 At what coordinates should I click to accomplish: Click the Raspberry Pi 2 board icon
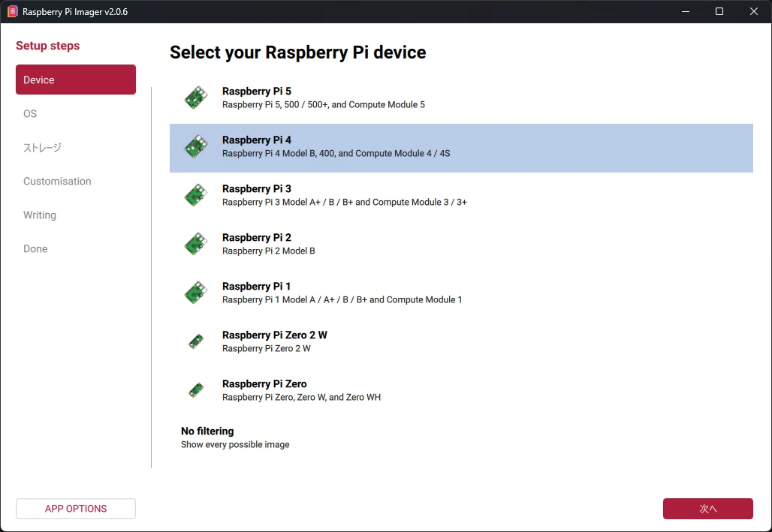(195, 244)
